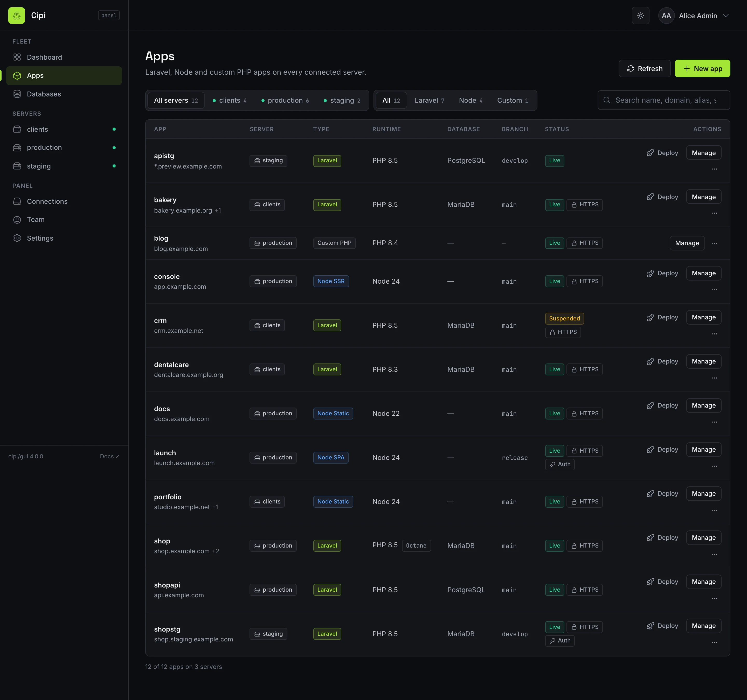This screenshot has width=747, height=700.
Task: Filter apps by staging server tab
Action: [342, 100]
